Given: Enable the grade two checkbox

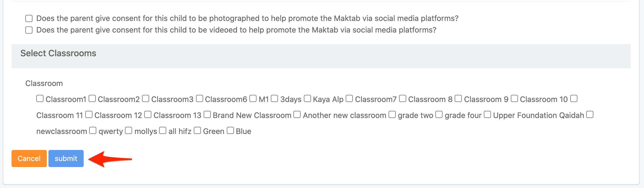Looking at the screenshot, I should 392,115.
